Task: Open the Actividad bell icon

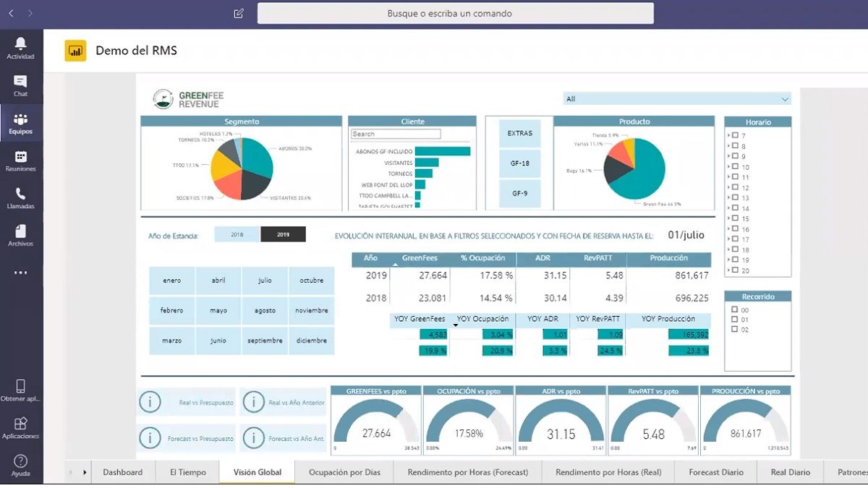Action: point(20,44)
